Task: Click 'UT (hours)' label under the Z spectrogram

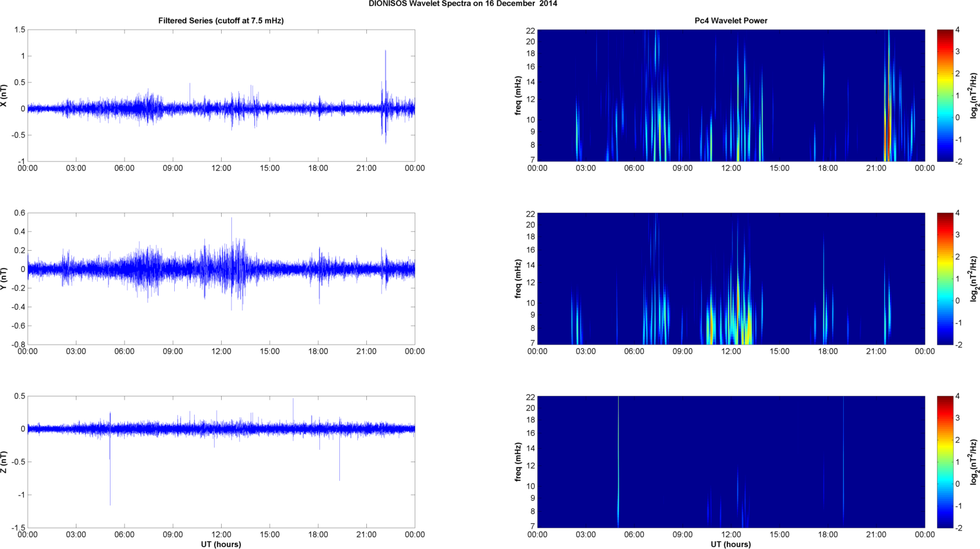Action: (x=731, y=544)
